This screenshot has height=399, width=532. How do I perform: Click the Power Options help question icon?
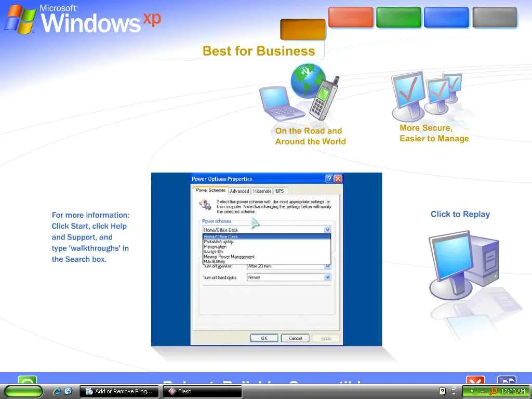329,179
